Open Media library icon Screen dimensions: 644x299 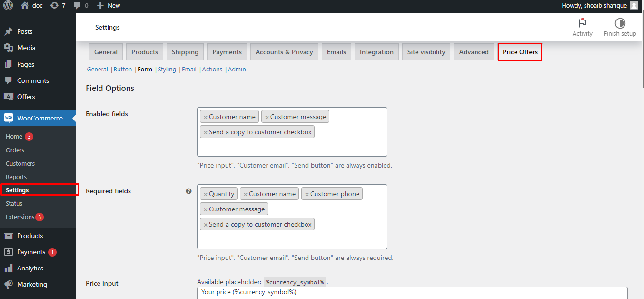[9, 48]
